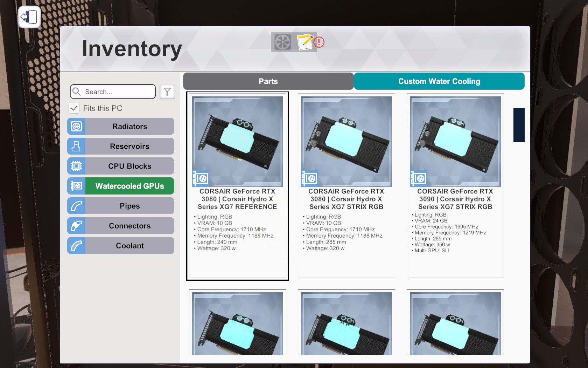The height and width of the screenshot is (368, 588).
Task: Click the RTX 3080 XG7 REFERENCE title
Action: pyautogui.click(x=237, y=199)
